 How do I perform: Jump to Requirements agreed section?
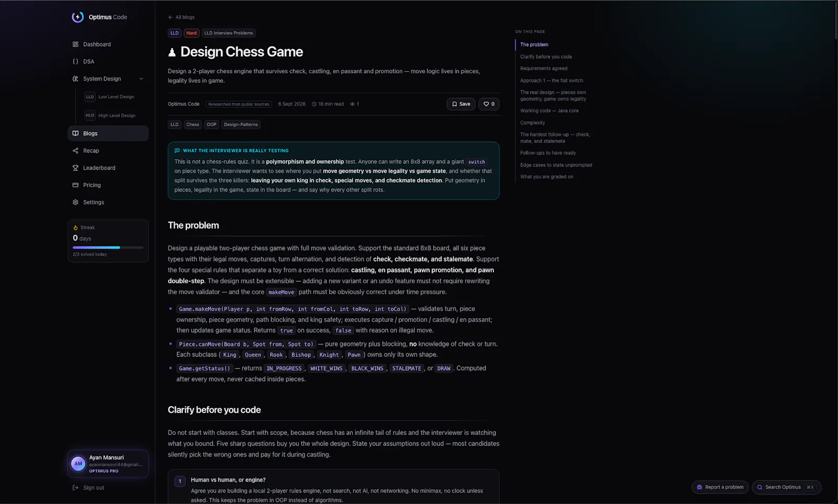[x=544, y=69]
